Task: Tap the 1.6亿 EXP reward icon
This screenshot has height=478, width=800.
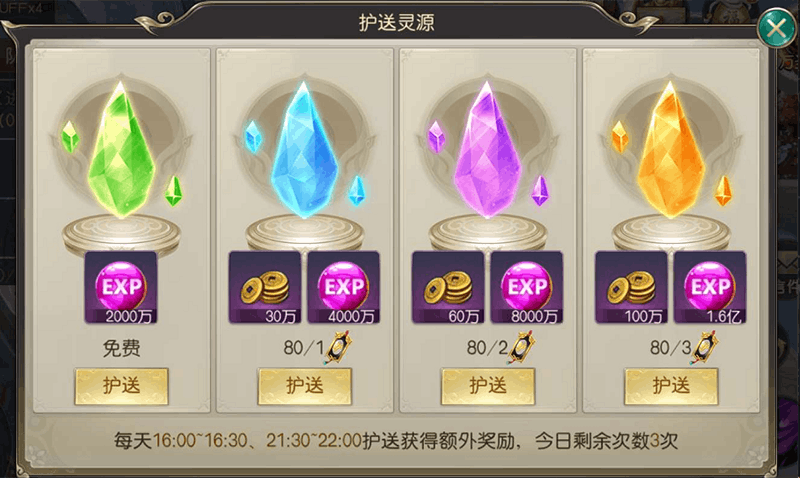Action: 710,287
